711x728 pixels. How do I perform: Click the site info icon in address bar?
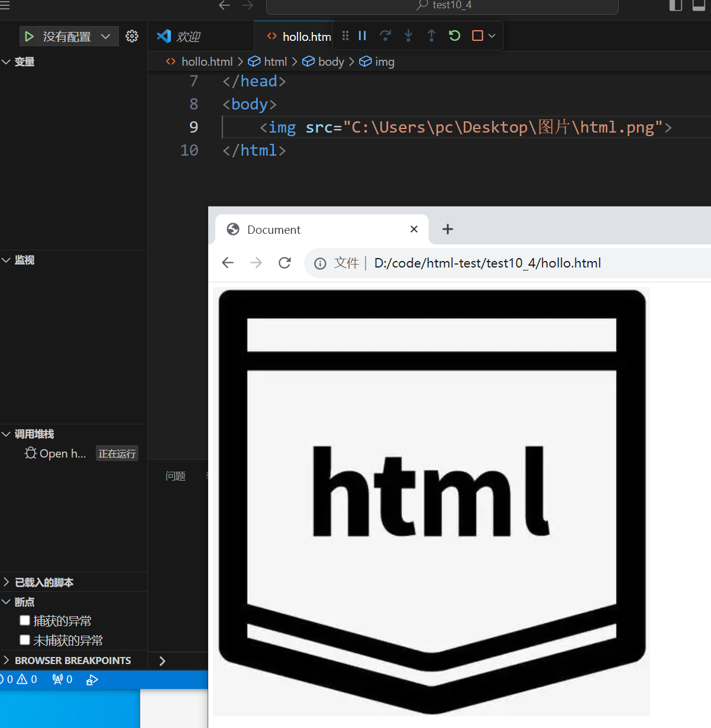click(x=320, y=263)
